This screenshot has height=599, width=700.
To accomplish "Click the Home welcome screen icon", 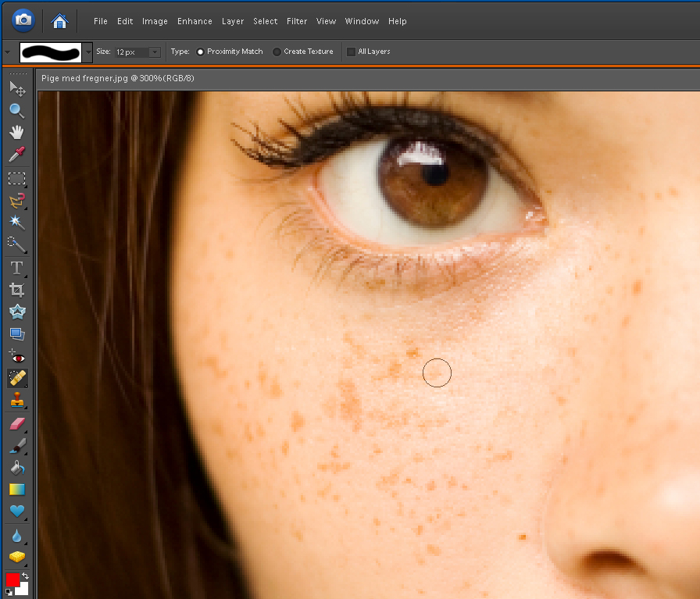I will (59, 20).
